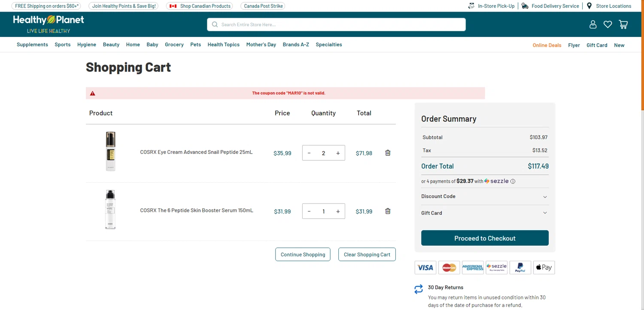Viewport: 644px width, 310px height.
Task: Click the Canadian flag icon
Action: tap(173, 6)
